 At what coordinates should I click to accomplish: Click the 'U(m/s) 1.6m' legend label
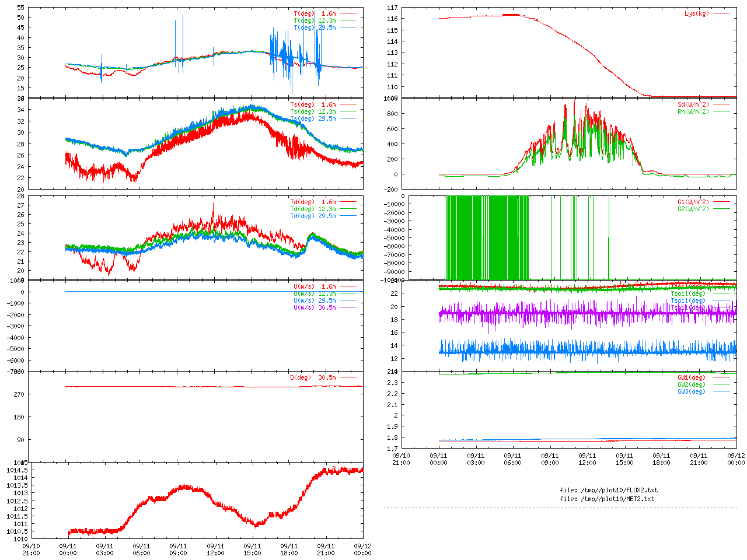pyautogui.click(x=315, y=287)
